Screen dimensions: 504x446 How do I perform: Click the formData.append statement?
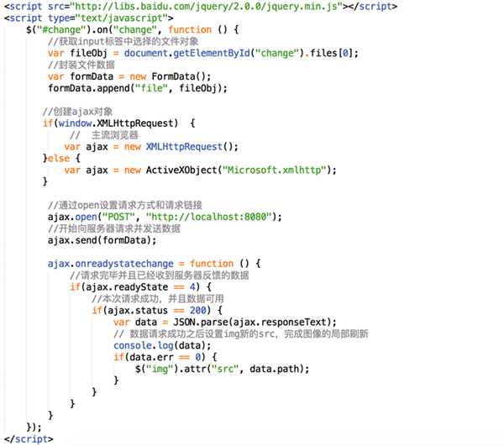(137, 88)
